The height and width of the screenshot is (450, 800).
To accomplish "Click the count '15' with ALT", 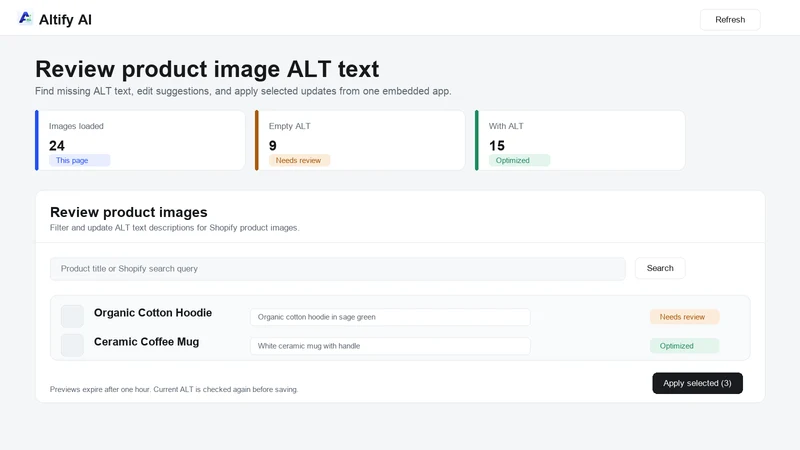I will (x=496, y=146).
